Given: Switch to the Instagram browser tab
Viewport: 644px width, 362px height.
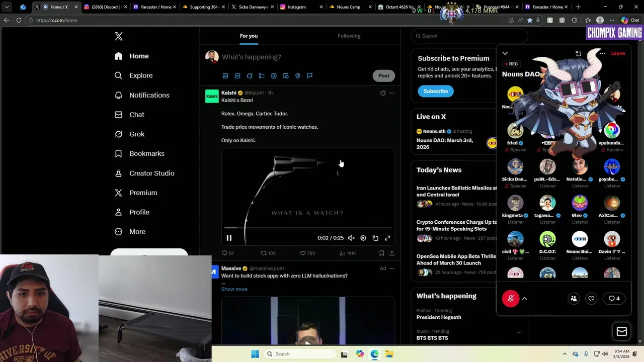Looking at the screenshot, I should (301, 7).
